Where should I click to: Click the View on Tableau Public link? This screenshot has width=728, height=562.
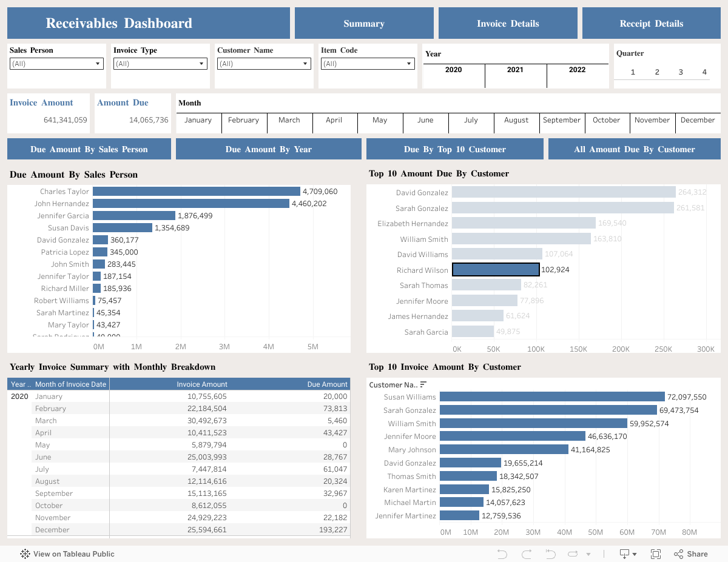67,554
